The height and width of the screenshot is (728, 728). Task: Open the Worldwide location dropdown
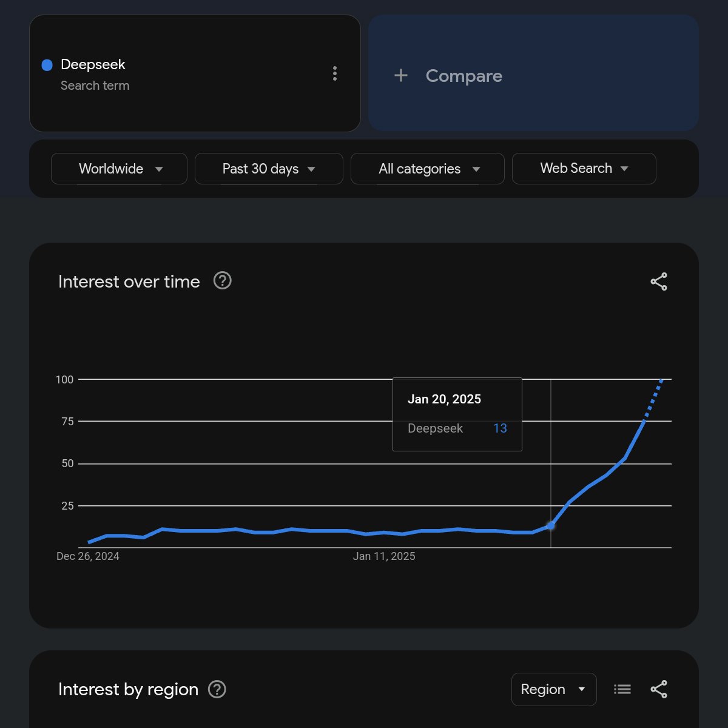pos(118,169)
